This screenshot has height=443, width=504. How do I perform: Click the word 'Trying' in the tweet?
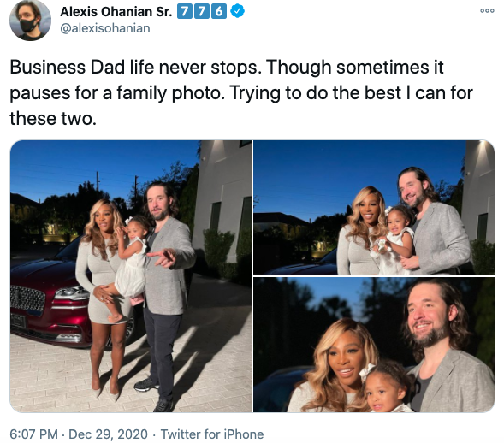(x=255, y=93)
